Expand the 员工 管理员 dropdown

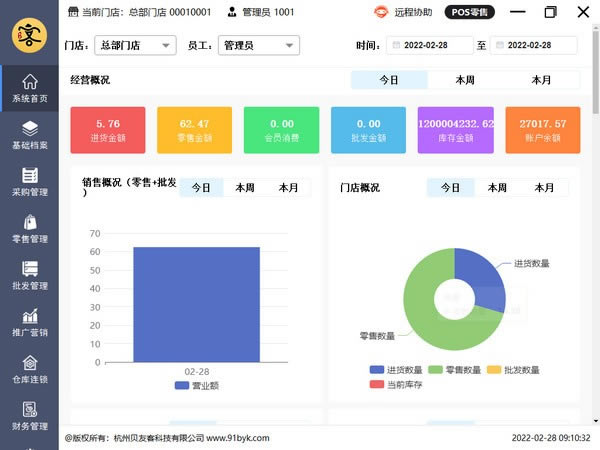pos(260,45)
